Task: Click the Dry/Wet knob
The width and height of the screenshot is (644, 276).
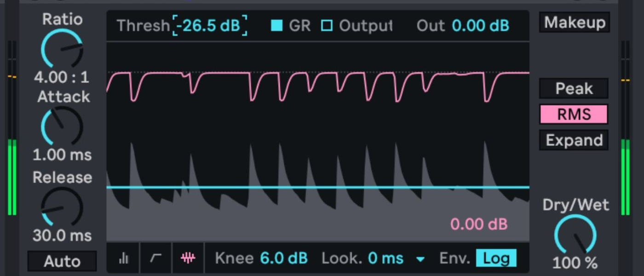Action: pyautogui.click(x=575, y=235)
